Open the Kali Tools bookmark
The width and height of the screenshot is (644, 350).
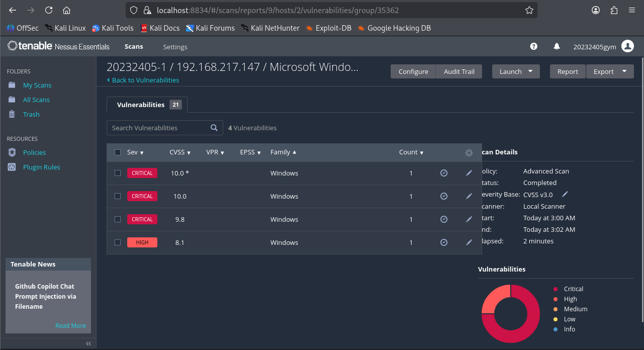click(113, 28)
